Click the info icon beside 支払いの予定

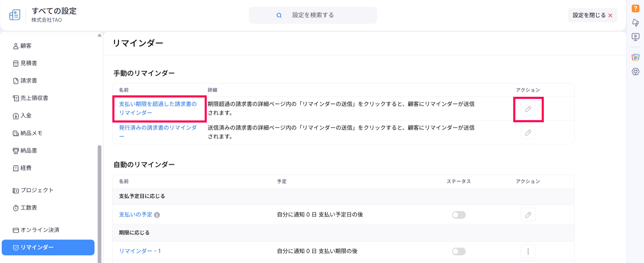click(x=157, y=215)
